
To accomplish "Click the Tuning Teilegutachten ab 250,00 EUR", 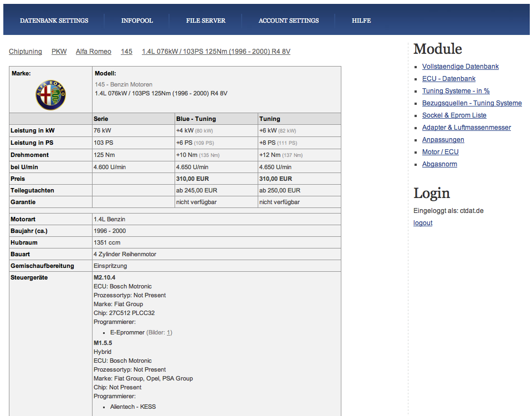I will (280, 190).
